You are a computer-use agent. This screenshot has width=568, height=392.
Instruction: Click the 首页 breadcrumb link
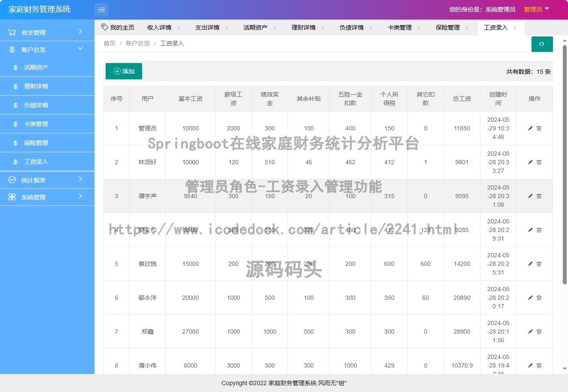[109, 43]
